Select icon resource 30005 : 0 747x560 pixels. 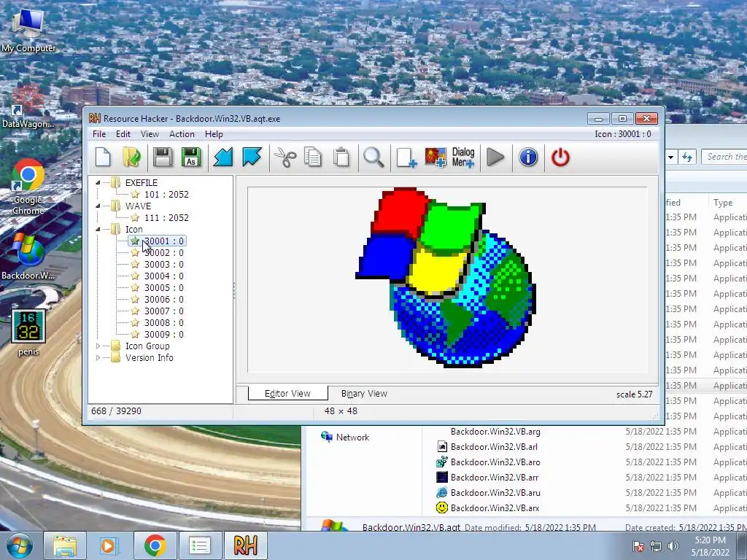pos(164,287)
